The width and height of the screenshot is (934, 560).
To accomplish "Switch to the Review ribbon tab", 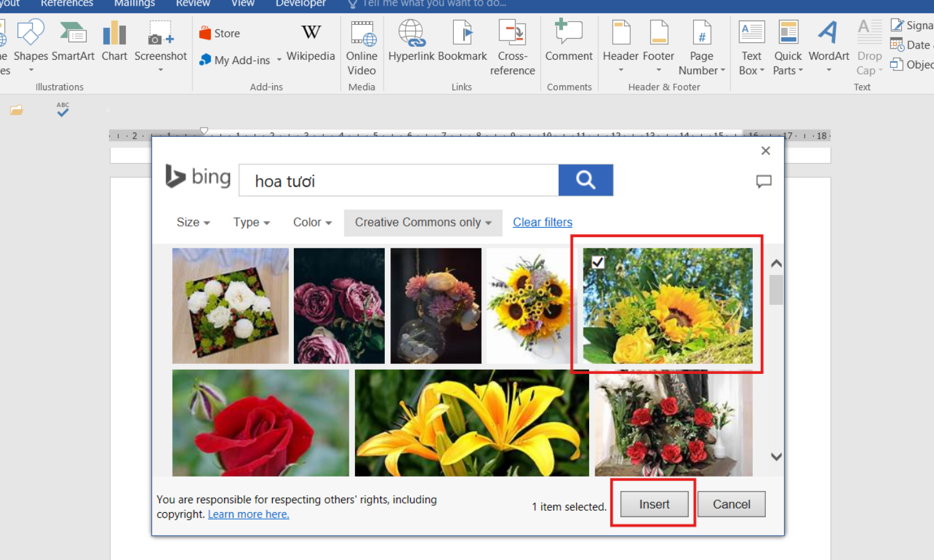I will [x=193, y=4].
